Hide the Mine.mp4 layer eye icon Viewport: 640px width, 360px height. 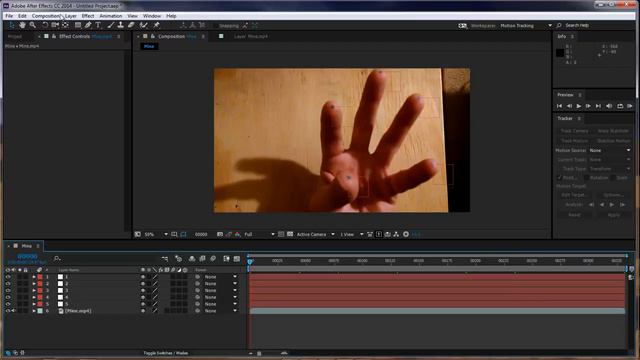(8, 311)
